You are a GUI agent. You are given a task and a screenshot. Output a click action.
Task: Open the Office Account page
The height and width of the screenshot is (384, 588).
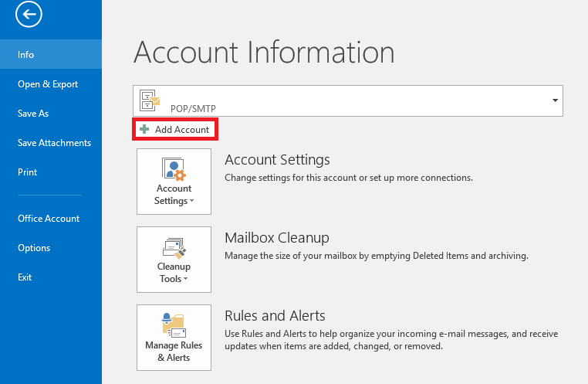point(49,219)
